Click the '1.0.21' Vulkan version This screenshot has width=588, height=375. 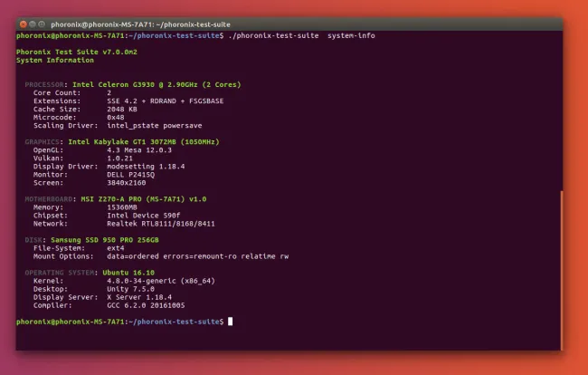coord(119,158)
